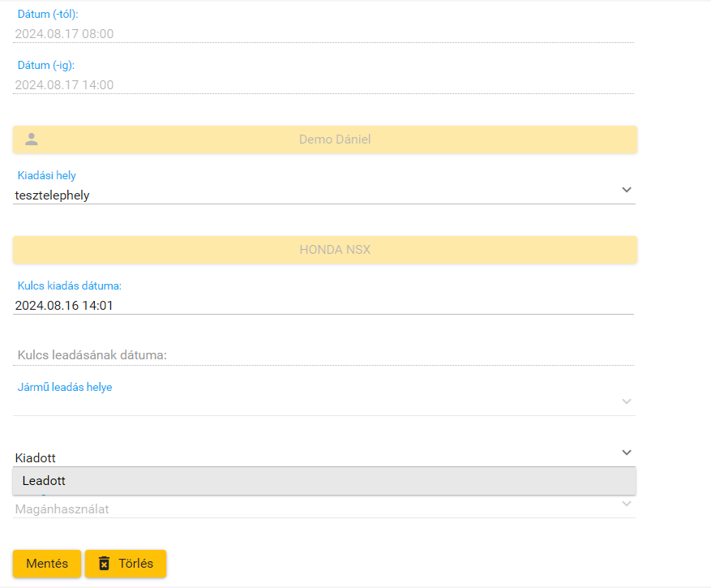The image size is (711, 588).
Task: Click the trash icon on Törlés button
Action: 104,564
